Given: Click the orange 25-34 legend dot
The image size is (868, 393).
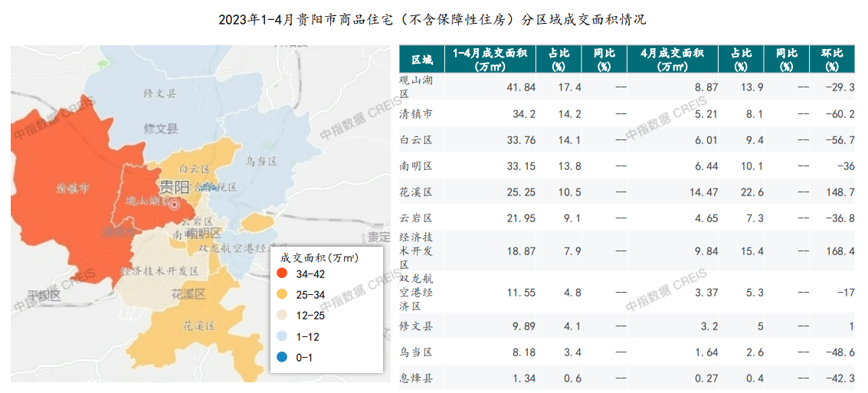Looking at the screenshot, I should point(282,294).
